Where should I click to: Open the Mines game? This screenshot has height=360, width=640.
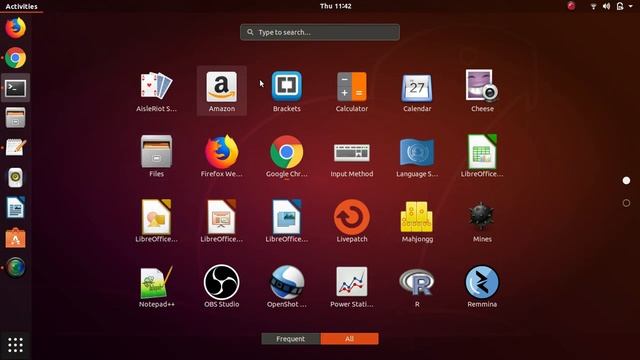[x=482, y=221]
